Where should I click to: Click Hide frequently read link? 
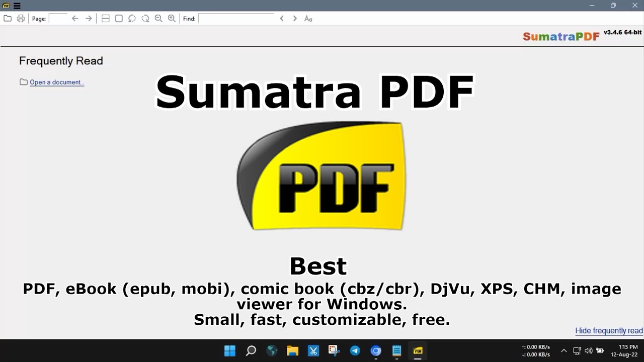pyautogui.click(x=609, y=331)
